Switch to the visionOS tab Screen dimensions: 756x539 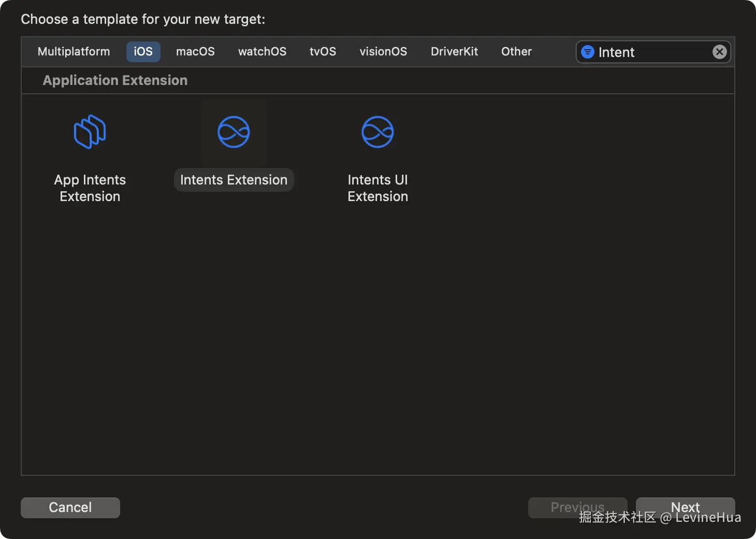click(383, 52)
